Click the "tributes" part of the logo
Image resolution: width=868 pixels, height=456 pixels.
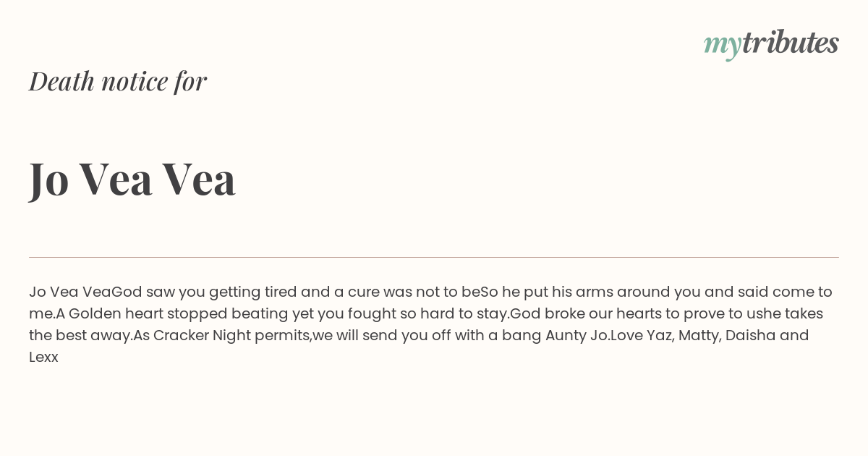tap(791, 43)
